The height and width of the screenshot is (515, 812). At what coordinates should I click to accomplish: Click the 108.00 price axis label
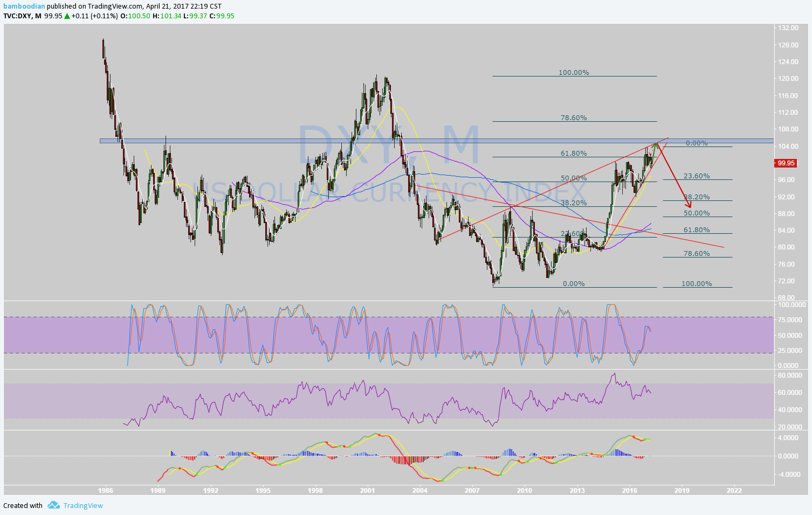tap(788, 129)
